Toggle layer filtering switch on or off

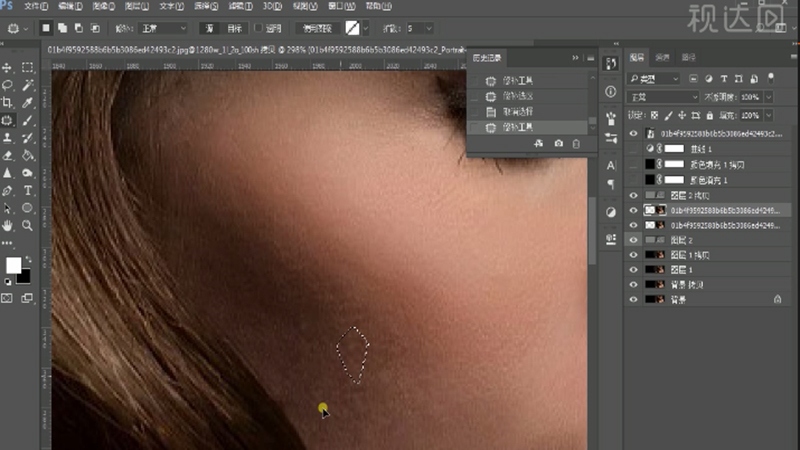click(x=771, y=79)
